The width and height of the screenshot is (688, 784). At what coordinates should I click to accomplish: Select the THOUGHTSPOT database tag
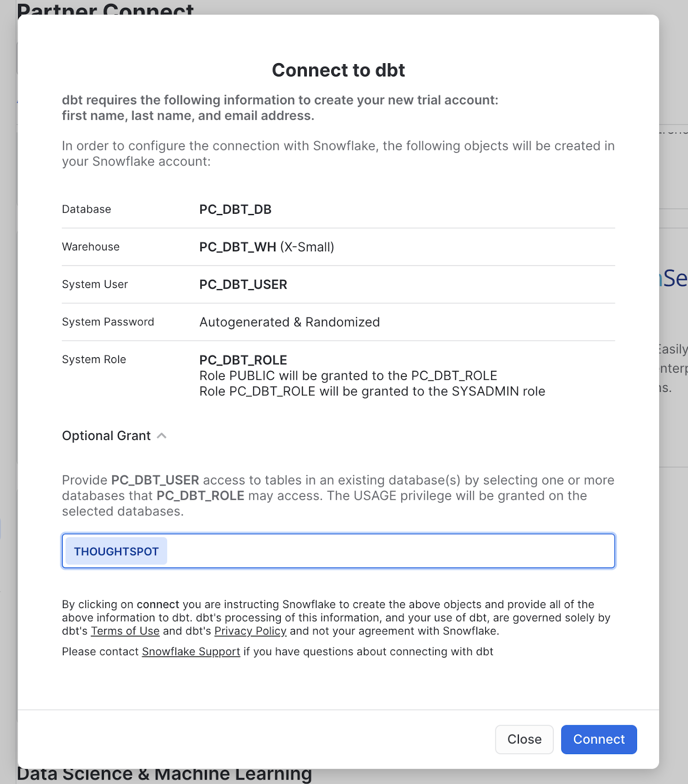(116, 551)
